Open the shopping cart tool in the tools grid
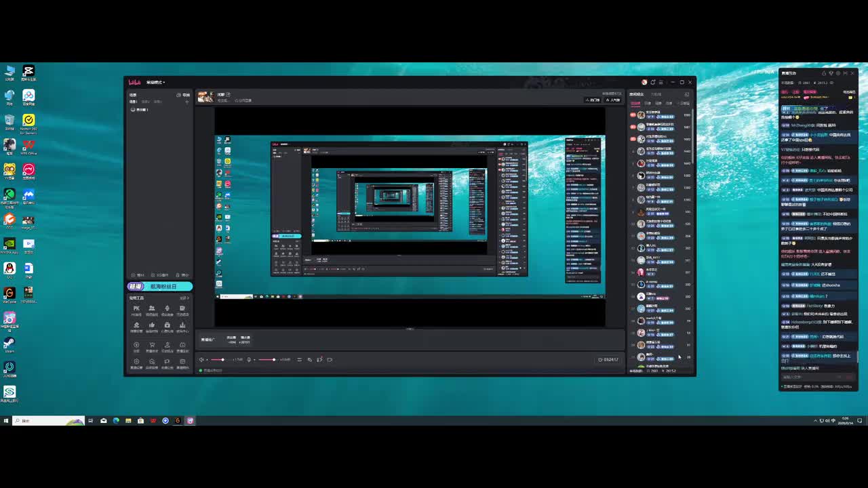 [152, 347]
